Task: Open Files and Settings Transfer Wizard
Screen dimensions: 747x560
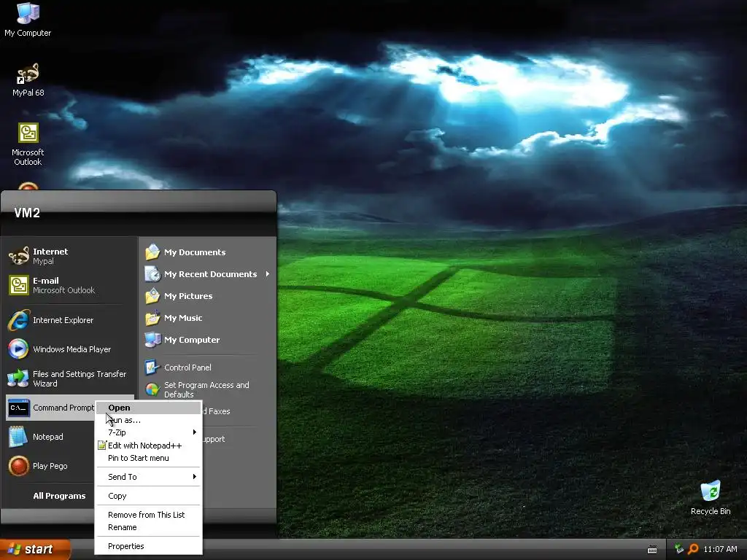Action: tap(71, 378)
